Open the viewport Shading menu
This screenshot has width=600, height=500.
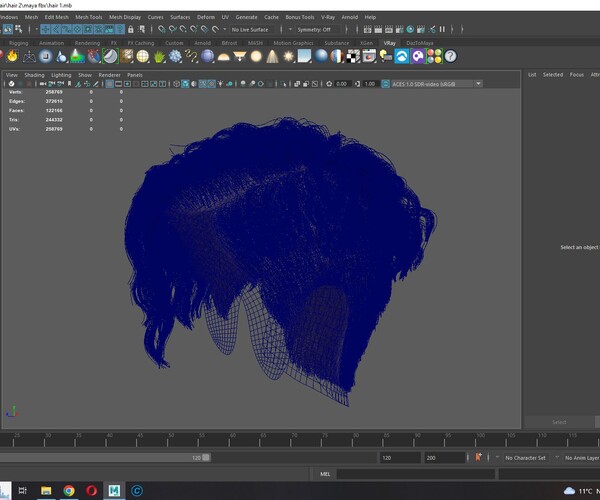(x=34, y=75)
